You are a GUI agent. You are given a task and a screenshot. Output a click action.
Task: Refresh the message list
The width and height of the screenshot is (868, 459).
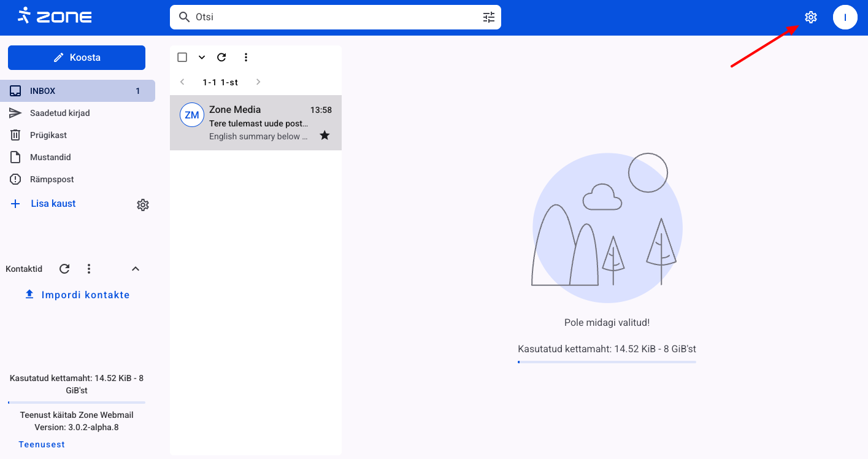click(221, 57)
